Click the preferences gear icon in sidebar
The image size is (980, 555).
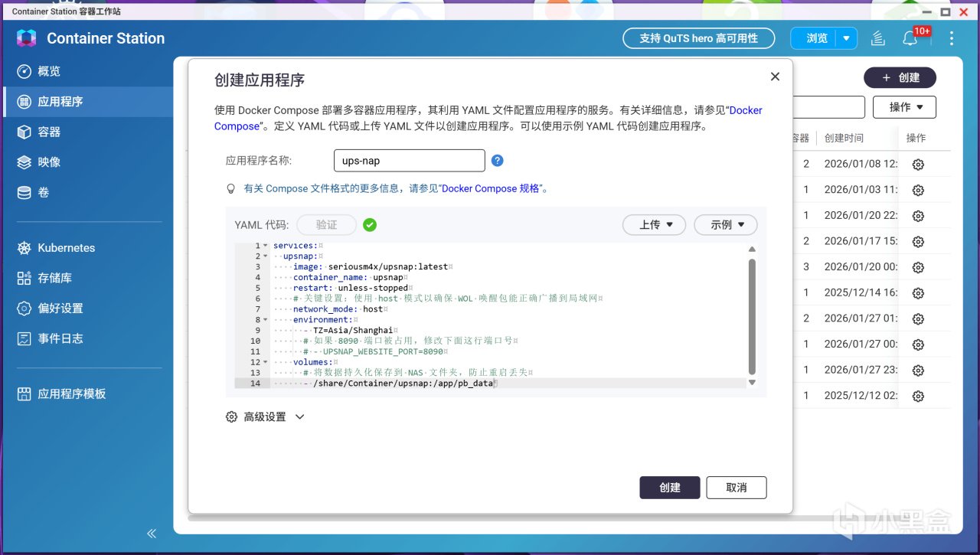tap(24, 309)
